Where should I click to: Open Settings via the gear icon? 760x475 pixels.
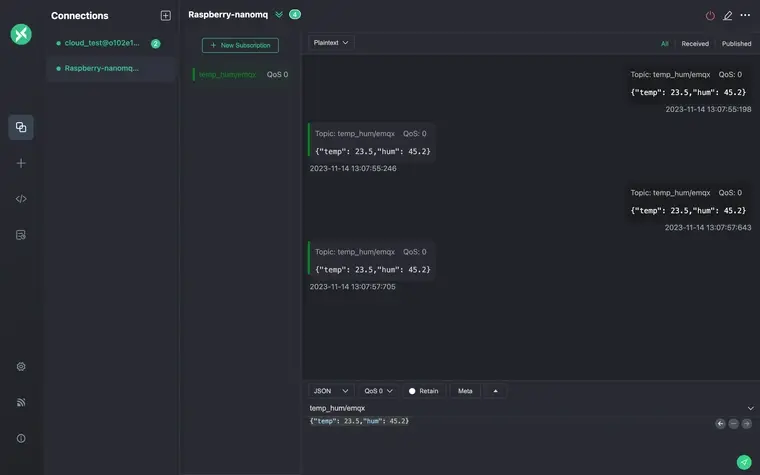click(21, 366)
